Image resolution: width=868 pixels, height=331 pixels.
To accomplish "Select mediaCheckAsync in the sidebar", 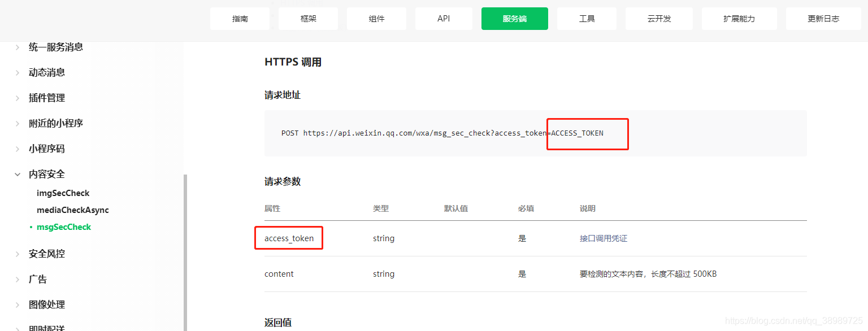I will coord(72,210).
